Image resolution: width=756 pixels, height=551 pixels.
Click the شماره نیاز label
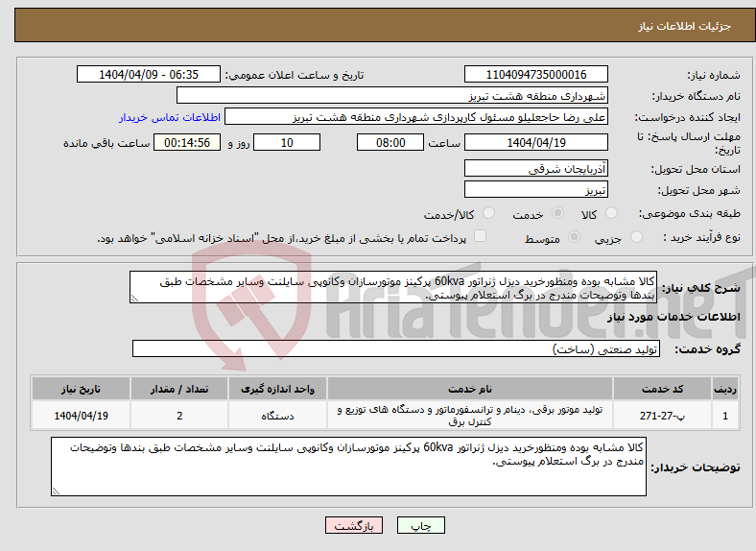pos(713,75)
